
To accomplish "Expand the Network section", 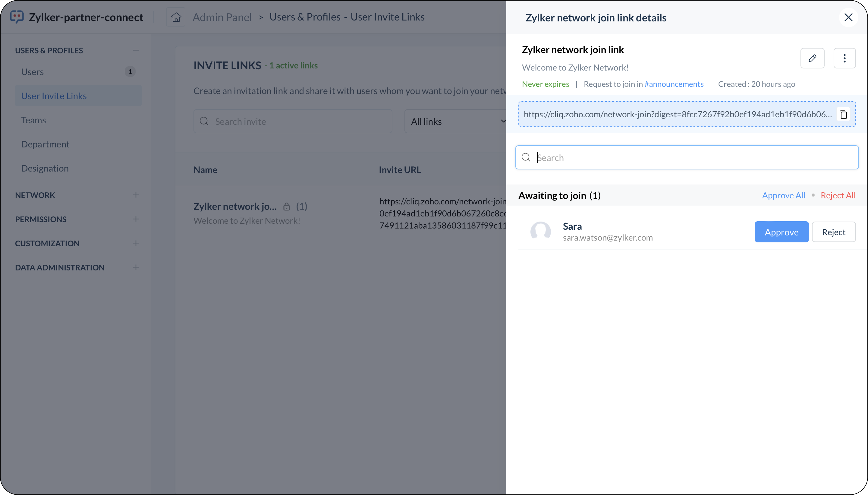I will coord(136,195).
